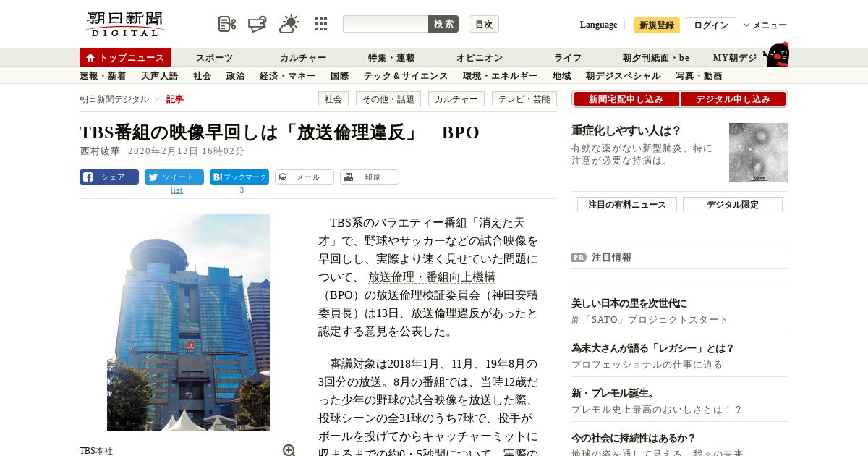Open the 目次 table of contents button
Image resolution: width=868 pixels, height=456 pixels.
[x=484, y=24]
